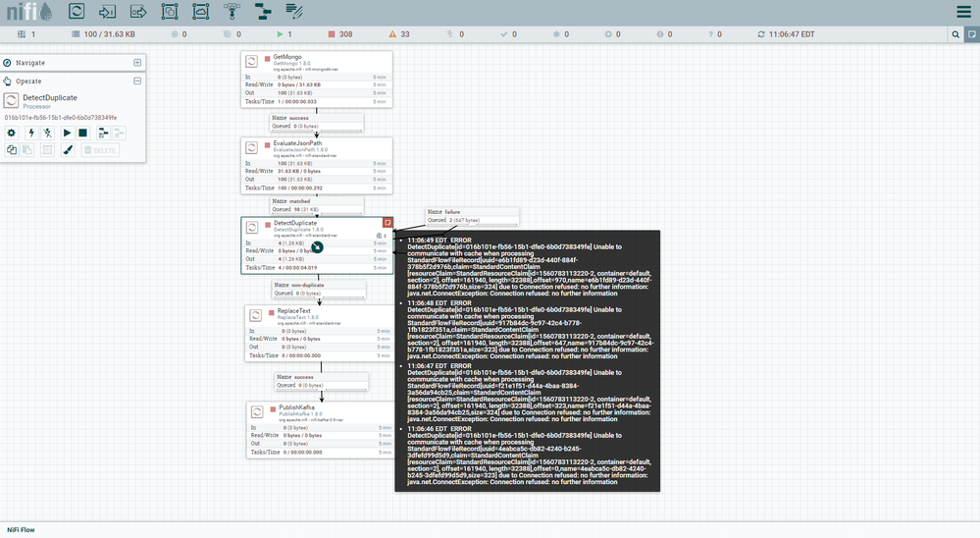Open the bulletin board icon in status bar
The image size is (980, 538).
[971, 34]
